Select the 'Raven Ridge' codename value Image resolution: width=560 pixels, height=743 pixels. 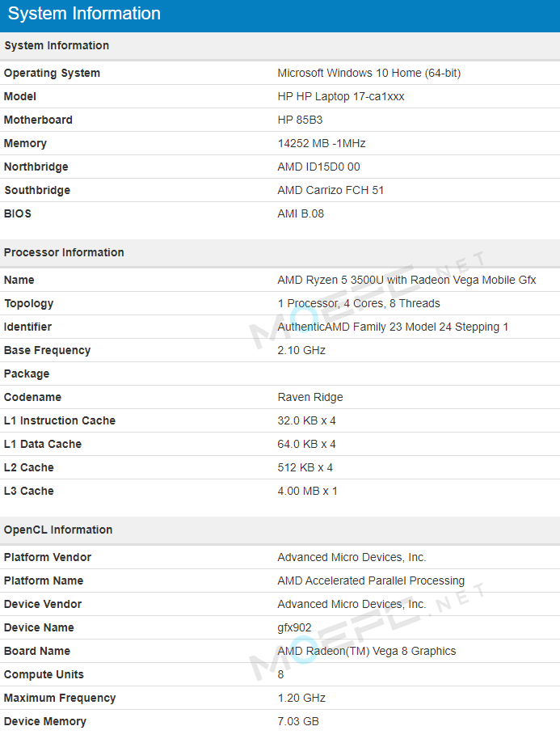310,397
